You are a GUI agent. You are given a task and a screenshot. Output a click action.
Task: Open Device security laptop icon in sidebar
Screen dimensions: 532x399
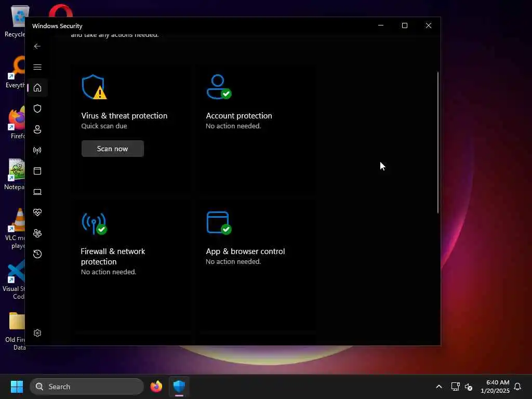37,192
